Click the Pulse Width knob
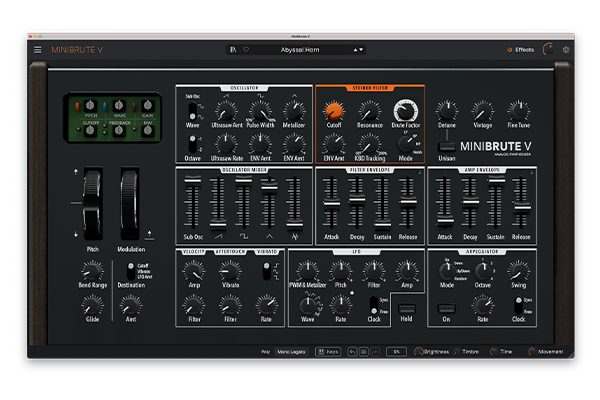This screenshot has width=600, height=400. click(260, 112)
